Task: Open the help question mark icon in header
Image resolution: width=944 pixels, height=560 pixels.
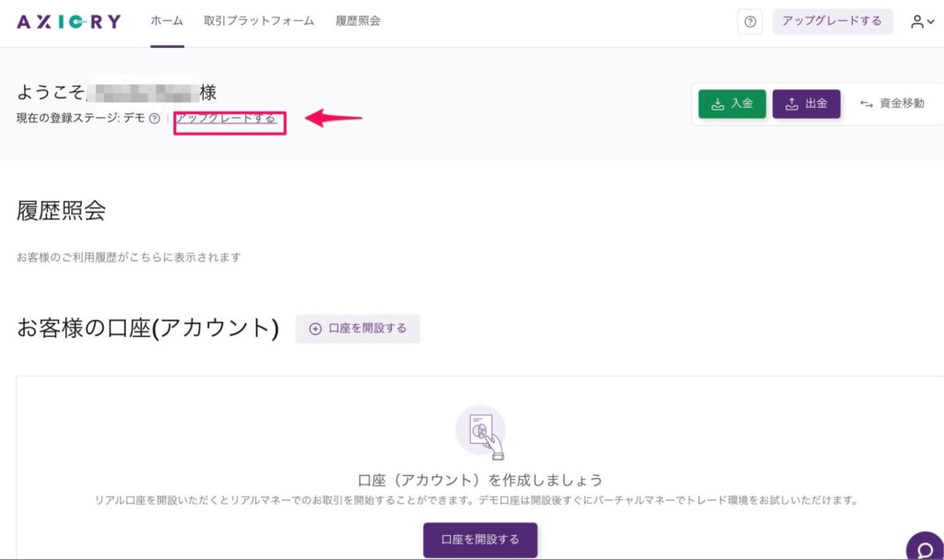Action: (749, 22)
